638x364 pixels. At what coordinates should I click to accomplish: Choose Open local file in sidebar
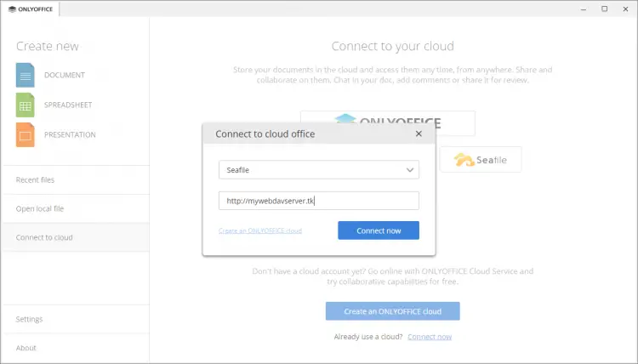pos(75,208)
